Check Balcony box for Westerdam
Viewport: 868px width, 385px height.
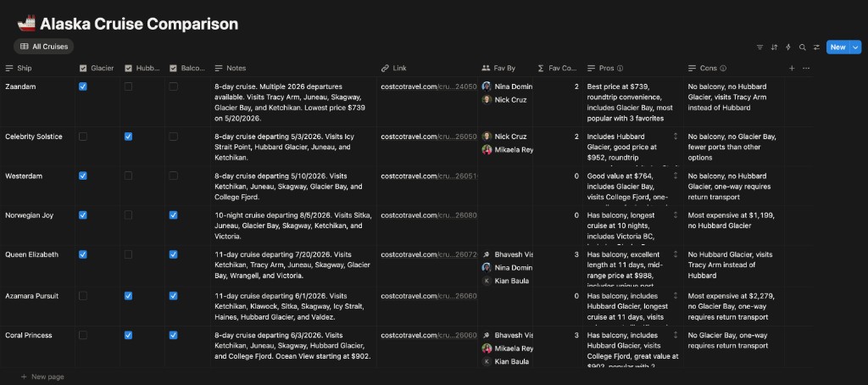173,176
